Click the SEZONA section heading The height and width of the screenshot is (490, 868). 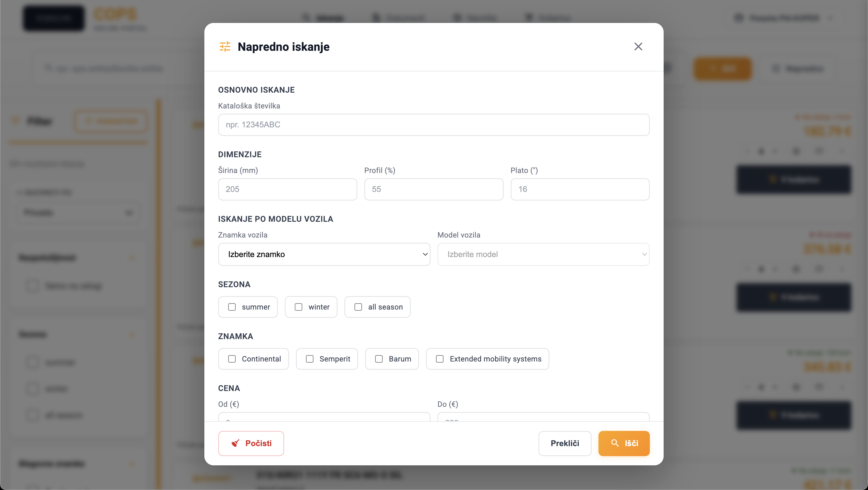(234, 285)
